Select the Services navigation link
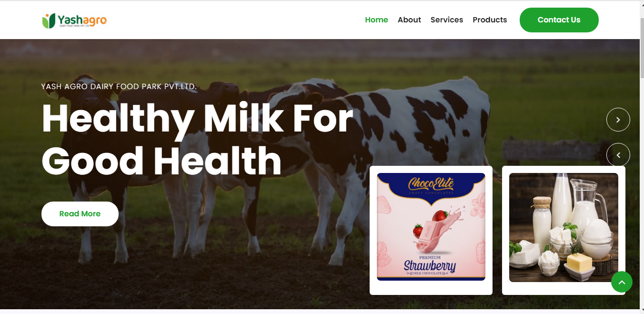The image size is (644, 314). point(447,20)
